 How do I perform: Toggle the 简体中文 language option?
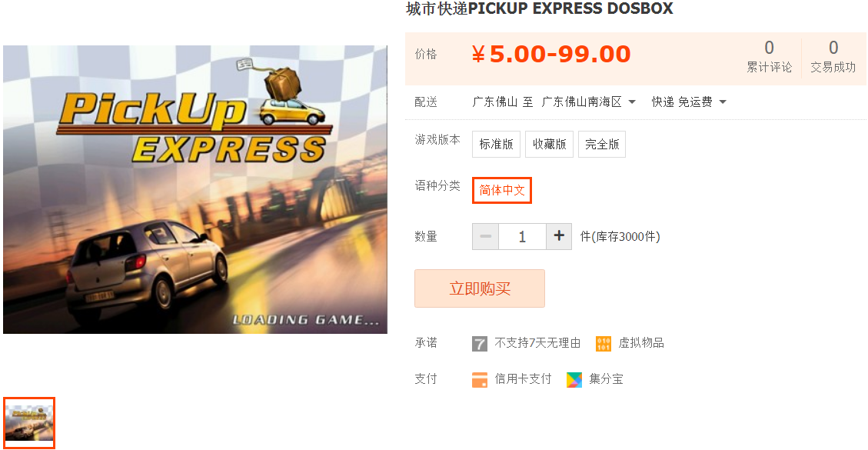tap(502, 190)
